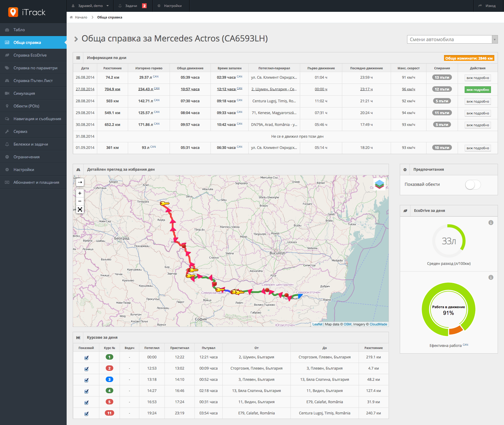The height and width of the screenshot is (425, 504).
Task: Click the leaf icon in EcoDrive за деня header
Action: pyautogui.click(x=405, y=211)
